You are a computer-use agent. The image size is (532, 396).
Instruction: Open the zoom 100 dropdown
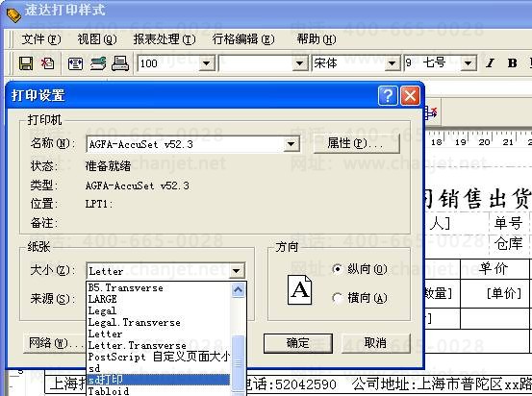coord(206,63)
